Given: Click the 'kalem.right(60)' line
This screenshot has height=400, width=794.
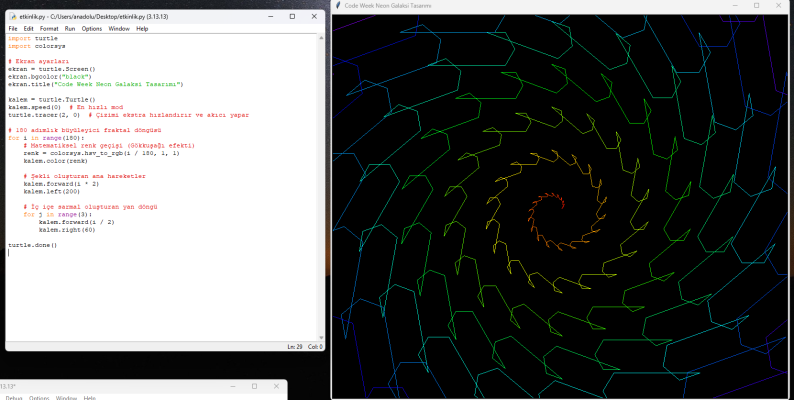Looking at the screenshot, I should point(67,230).
